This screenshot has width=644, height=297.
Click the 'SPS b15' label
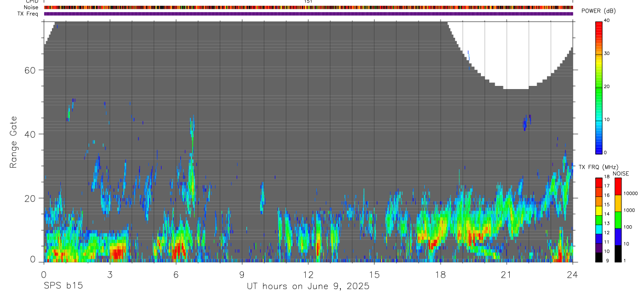[62, 287]
